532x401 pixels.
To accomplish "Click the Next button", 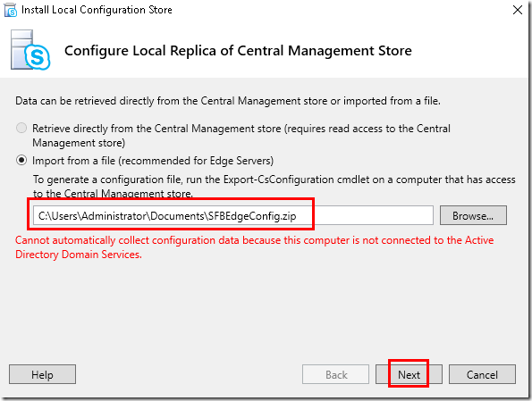I will [x=409, y=374].
